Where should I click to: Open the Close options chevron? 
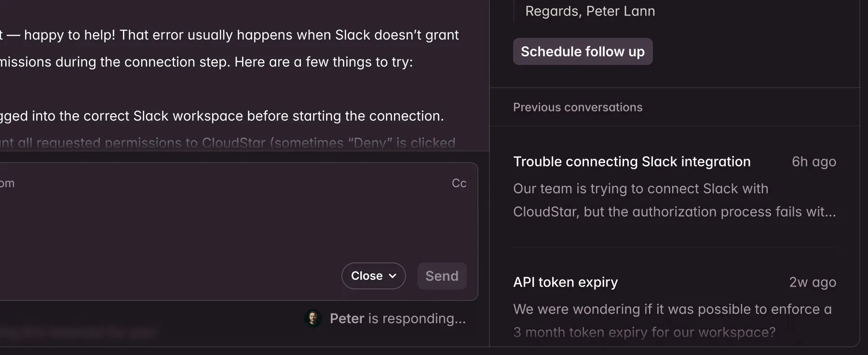coord(393,276)
